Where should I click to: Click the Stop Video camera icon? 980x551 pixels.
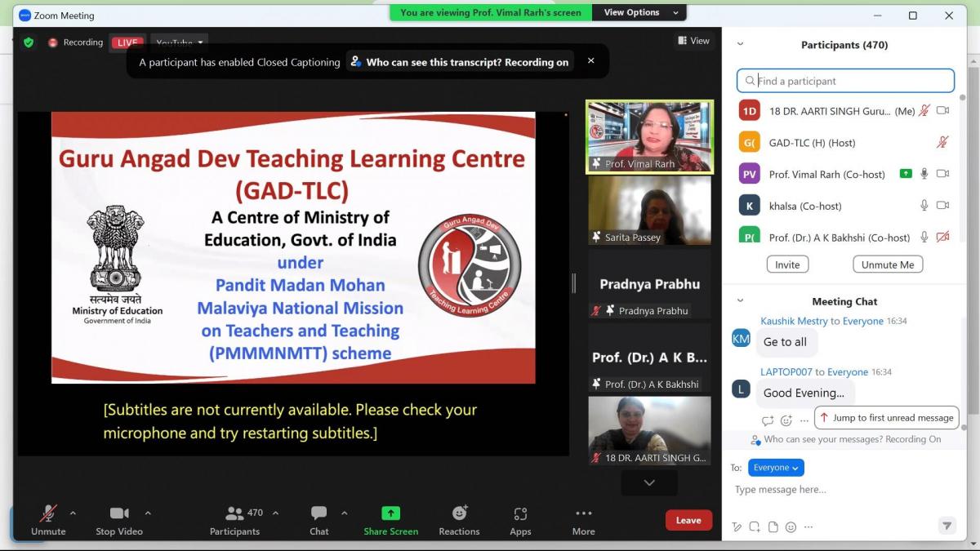tap(119, 513)
